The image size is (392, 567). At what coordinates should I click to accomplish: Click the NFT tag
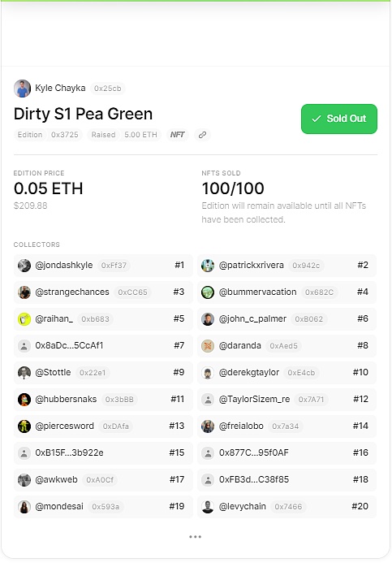click(x=178, y=135)
